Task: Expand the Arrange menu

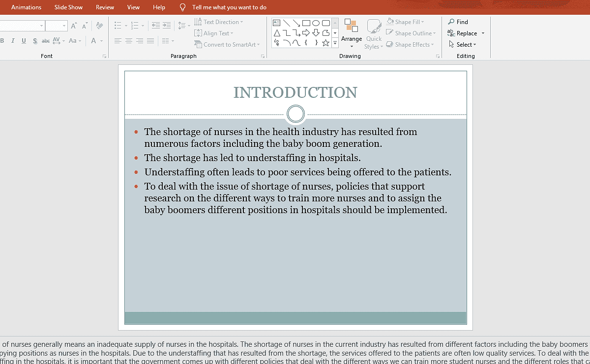Action: pyautogui.click(x=352, y=34)
